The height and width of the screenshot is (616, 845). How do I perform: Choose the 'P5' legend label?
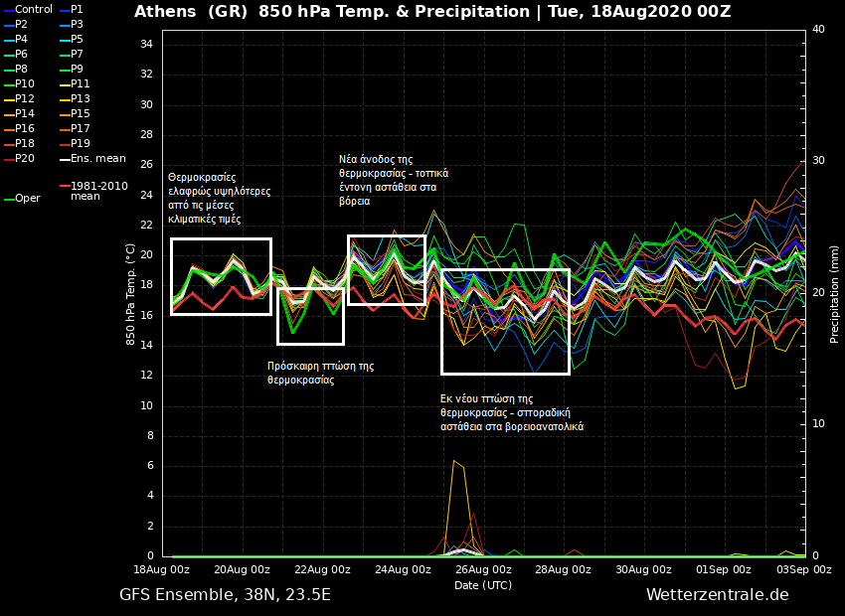click(x=77, y=39)
